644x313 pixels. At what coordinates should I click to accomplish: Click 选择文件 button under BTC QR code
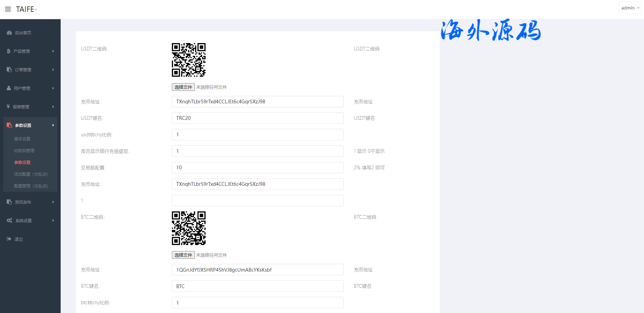tap(183, 255)
